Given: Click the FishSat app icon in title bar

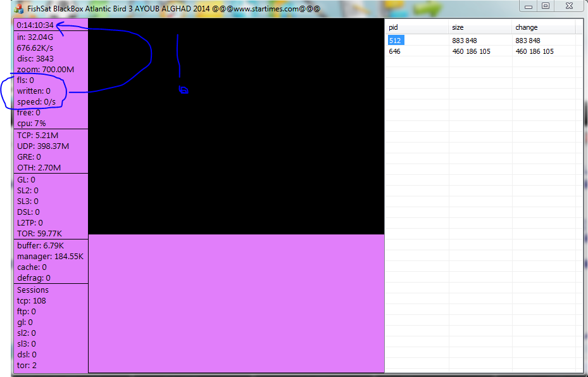Looking at the screenshot, I should pos(18,9).
